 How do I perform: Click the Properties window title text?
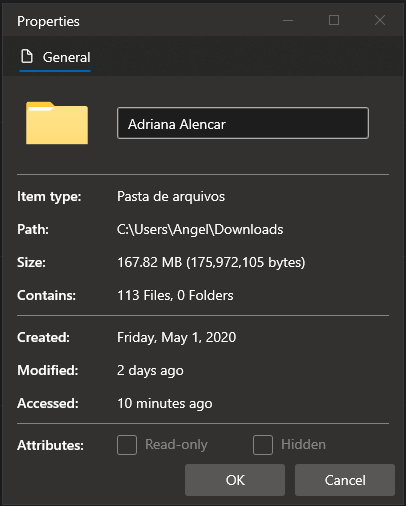(x=48, y=21)
